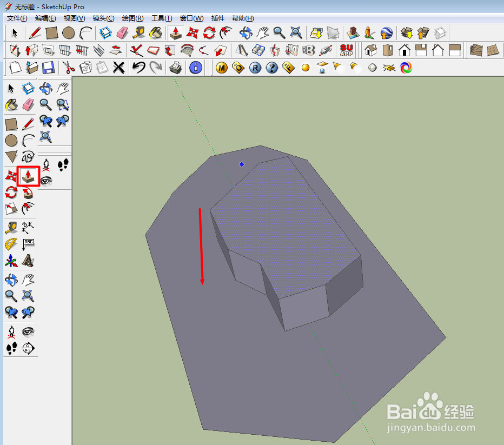504x445 pixels.
Task: Select the Paint Bucket tool in left toolbox
Action: point(11,105)
